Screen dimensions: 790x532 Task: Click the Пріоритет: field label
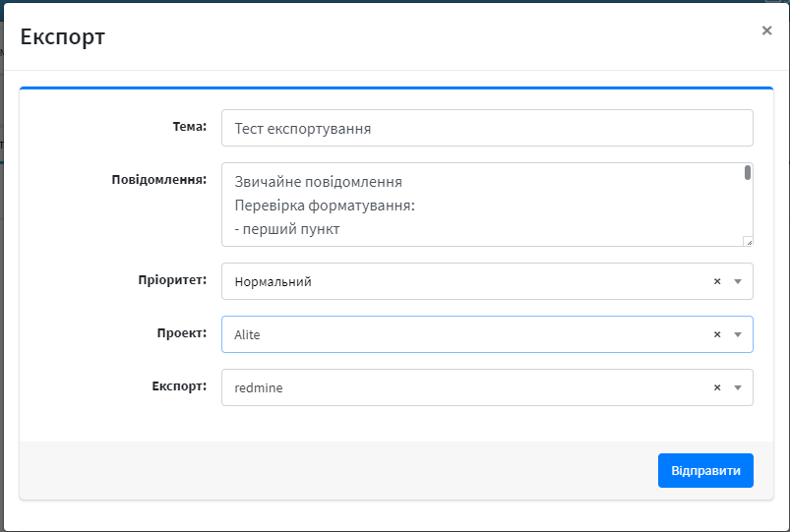coord(172,280)
